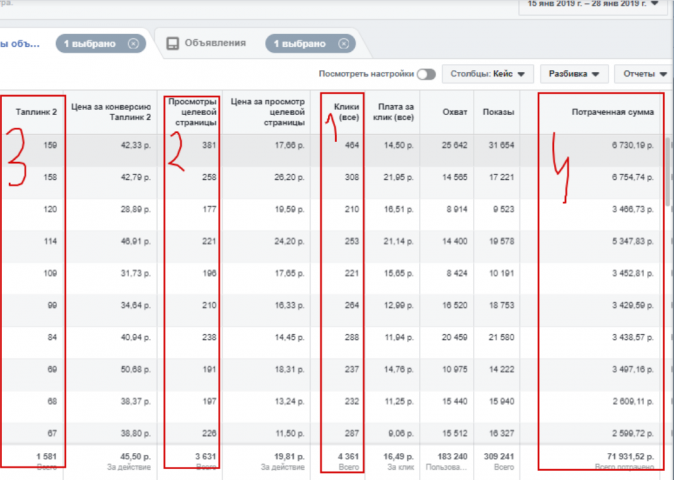Click the conversion cost 50,68 р.
This screenshot has width=674, height=480.
click(x=136, y=370)
